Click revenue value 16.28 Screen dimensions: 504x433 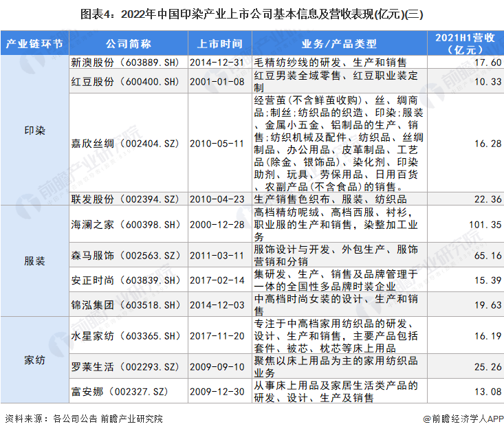tap(488, 143)
